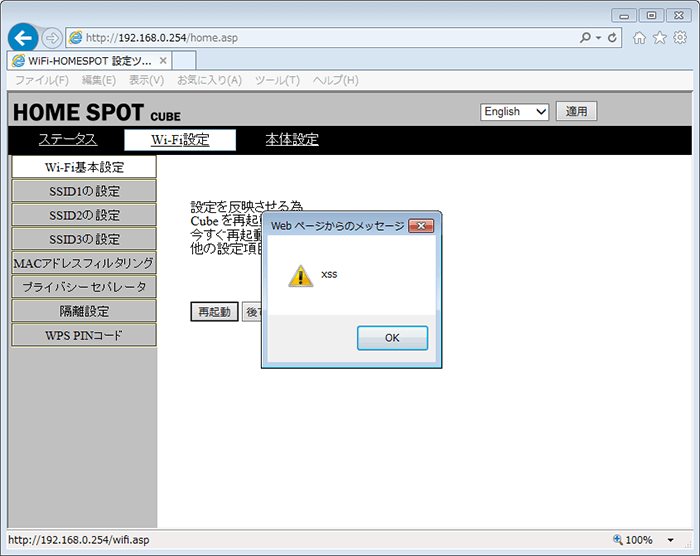Open the browser home icon
Screen dimensions: 700x556
click(639, 38)
